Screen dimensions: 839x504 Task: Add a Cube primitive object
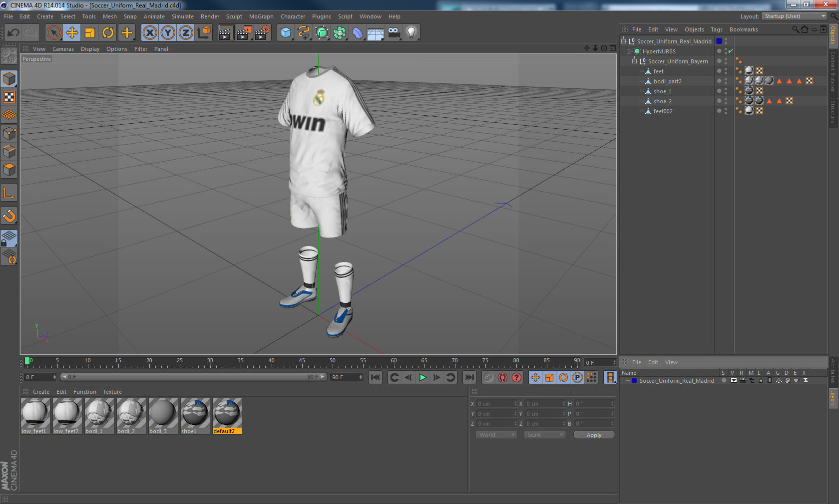tap(286, 33)
